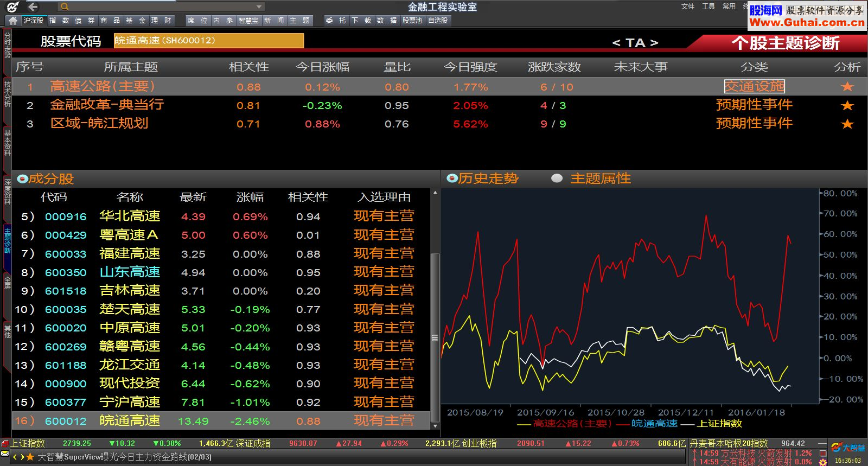Select theme 高速公路(主要)

pyautogui.click(x=103, y=87)
